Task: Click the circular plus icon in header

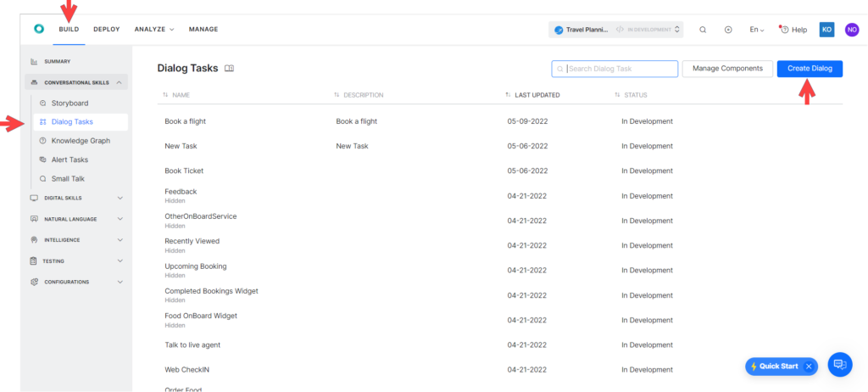Action: [728, 30]
